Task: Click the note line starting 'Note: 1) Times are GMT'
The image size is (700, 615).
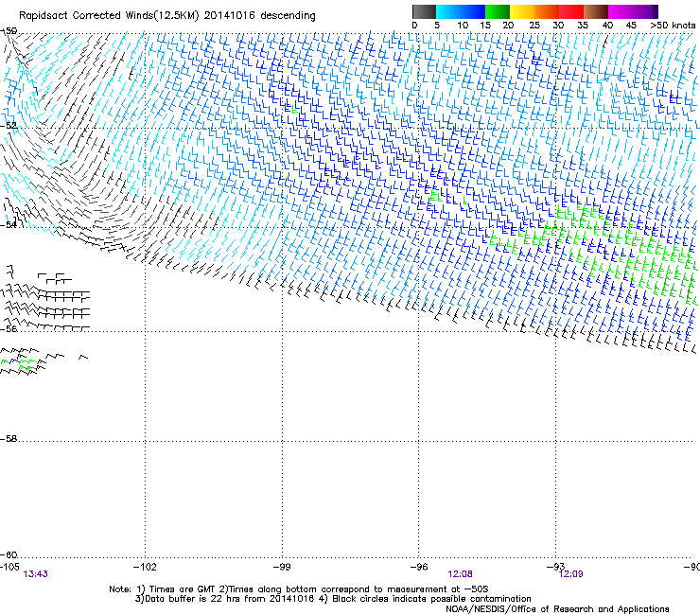Action: click(x=299, y=589)
